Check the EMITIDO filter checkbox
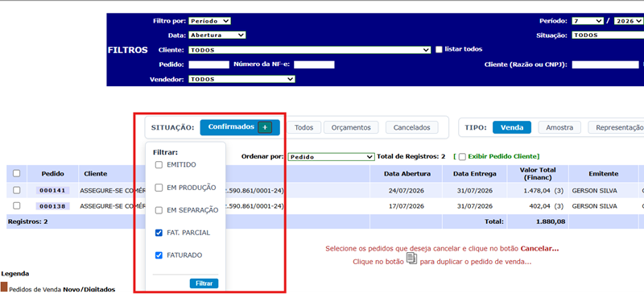The width and height of the screenshot is (644, 294). tap(159, 165)
